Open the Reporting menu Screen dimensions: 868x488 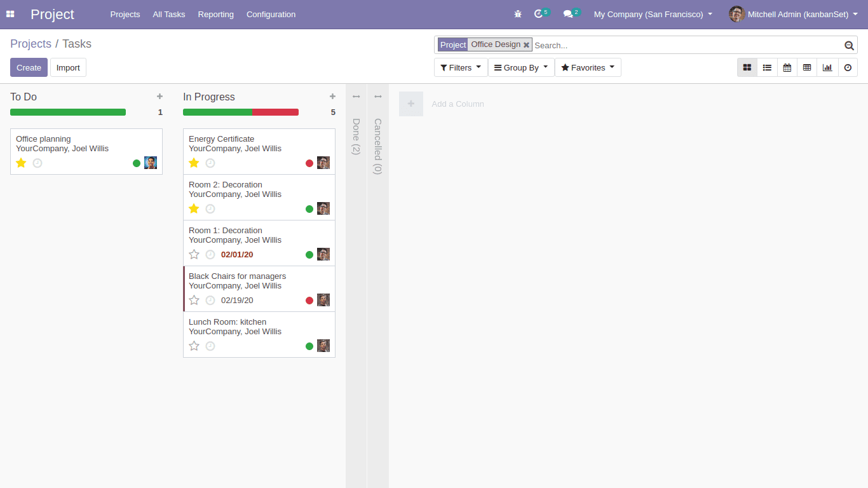pyautogui.click(x=215, y=14)
